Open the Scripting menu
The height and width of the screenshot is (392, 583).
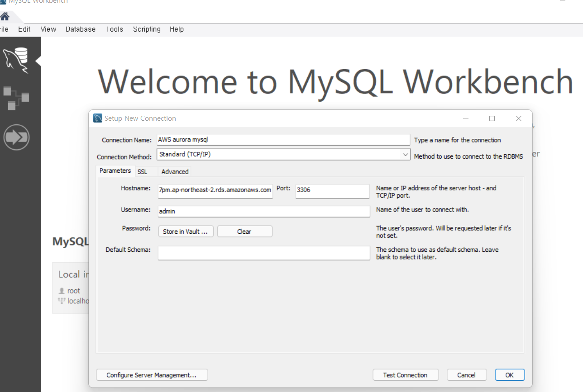pyautogui.click(x=147, y=29)
